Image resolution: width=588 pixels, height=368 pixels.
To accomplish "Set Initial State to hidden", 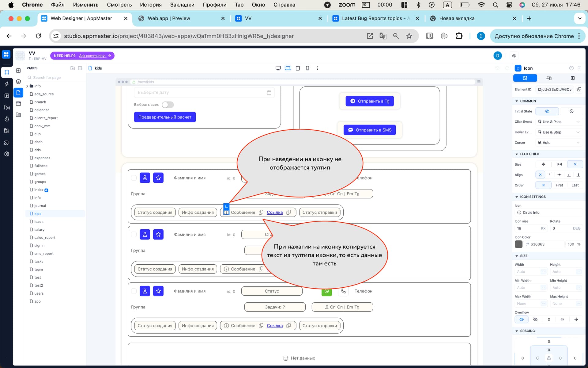I will pos(571,111).
